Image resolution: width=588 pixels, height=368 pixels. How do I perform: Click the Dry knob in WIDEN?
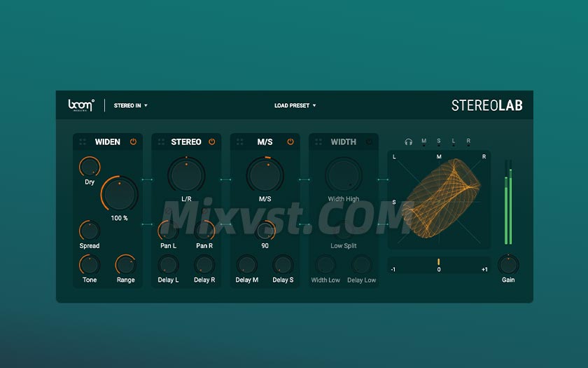90,167
